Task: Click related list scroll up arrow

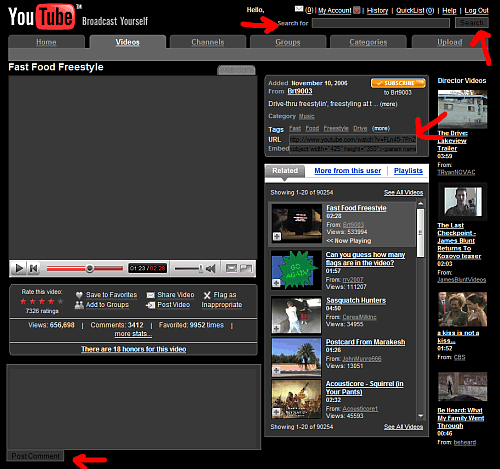Action: 421,203
